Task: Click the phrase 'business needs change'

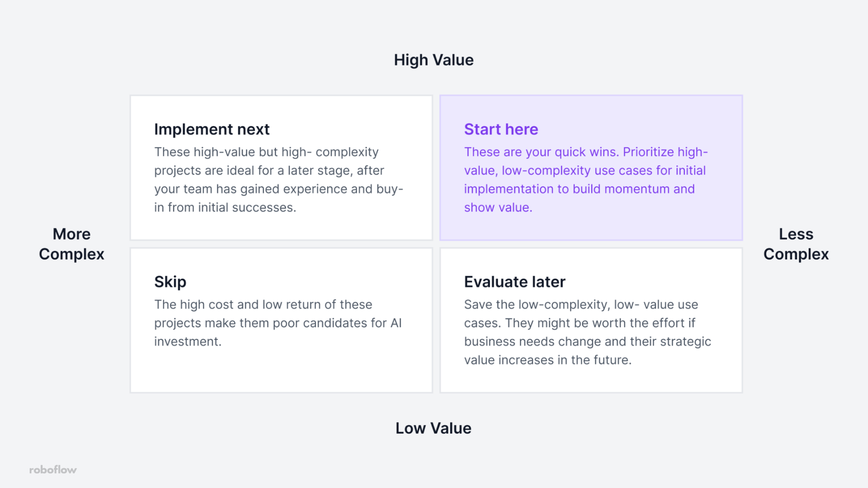Action: coord(533,342)
